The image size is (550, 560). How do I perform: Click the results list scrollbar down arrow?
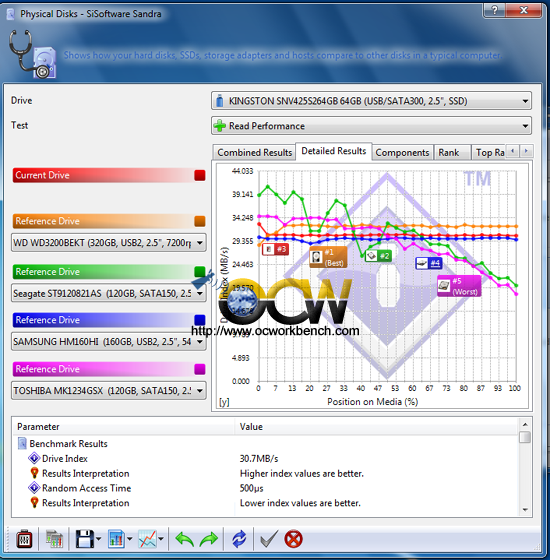pyautogui.click(x=525, y=510)
